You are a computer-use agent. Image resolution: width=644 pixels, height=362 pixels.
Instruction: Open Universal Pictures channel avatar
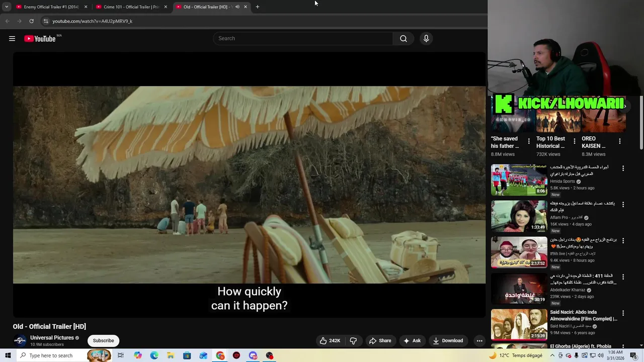20,341
